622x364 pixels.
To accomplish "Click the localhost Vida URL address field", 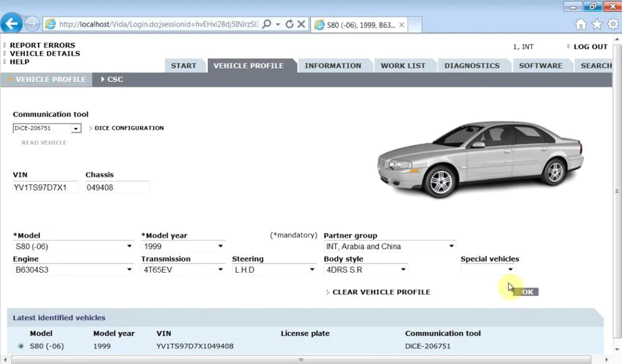I will click(159, 25).
